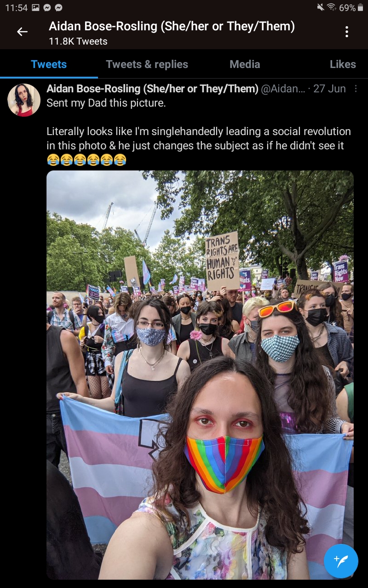This screenshot has height=588, width=368.
Task: Open the tweet's options menu icon
Action: (356, 89)
